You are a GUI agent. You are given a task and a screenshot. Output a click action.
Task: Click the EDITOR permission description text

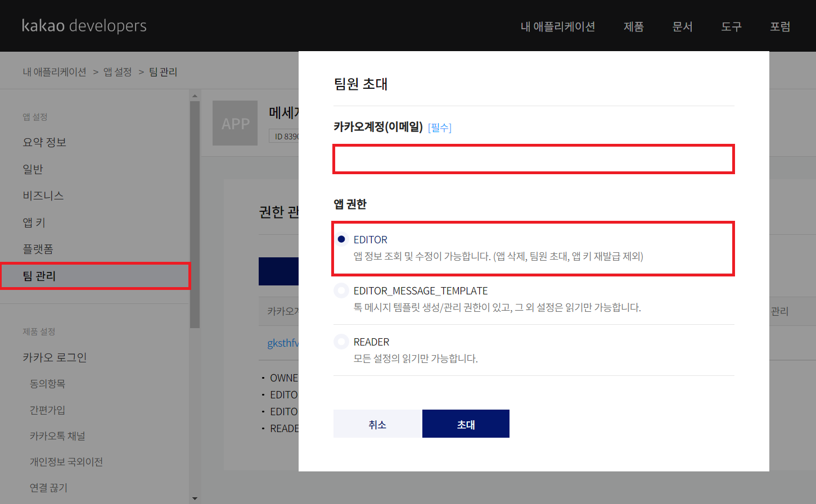coord(498,256)
